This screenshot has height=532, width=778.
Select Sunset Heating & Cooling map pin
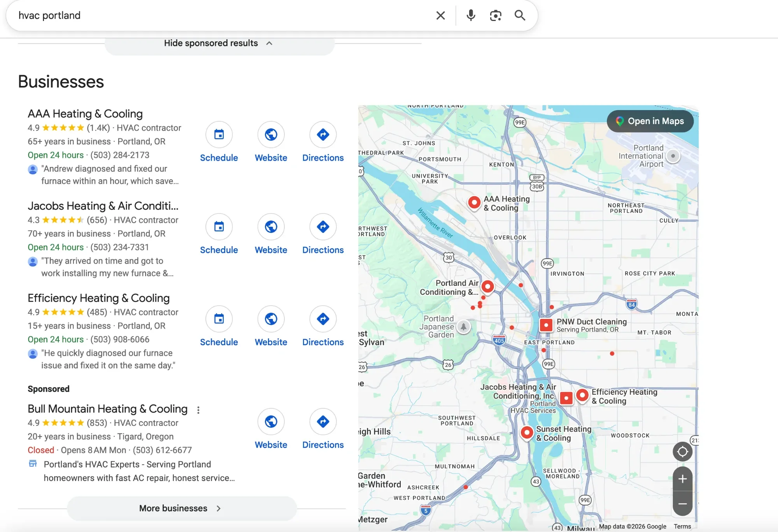[527, 432]
